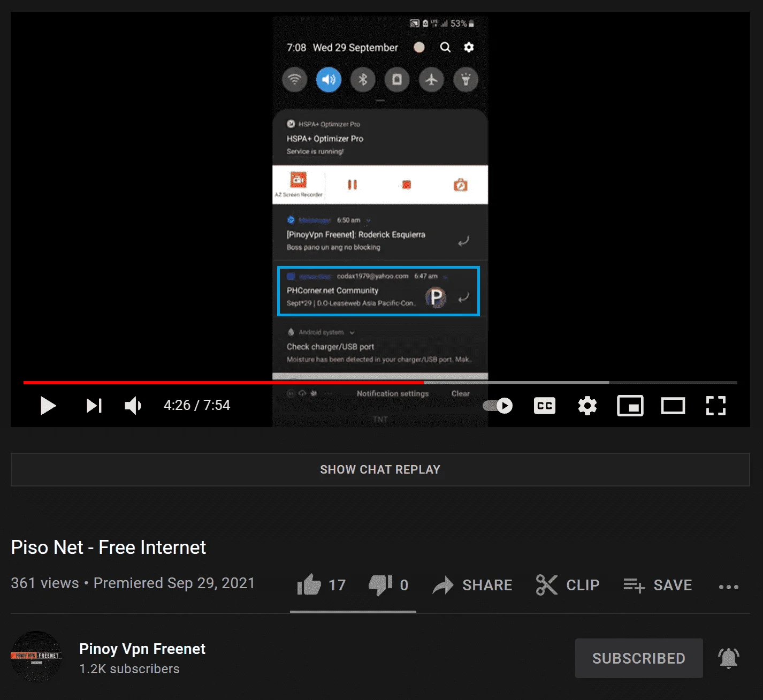This screenshot has width=763, height=700.
Task: Open player settings gear
Action: pos(587,406)
